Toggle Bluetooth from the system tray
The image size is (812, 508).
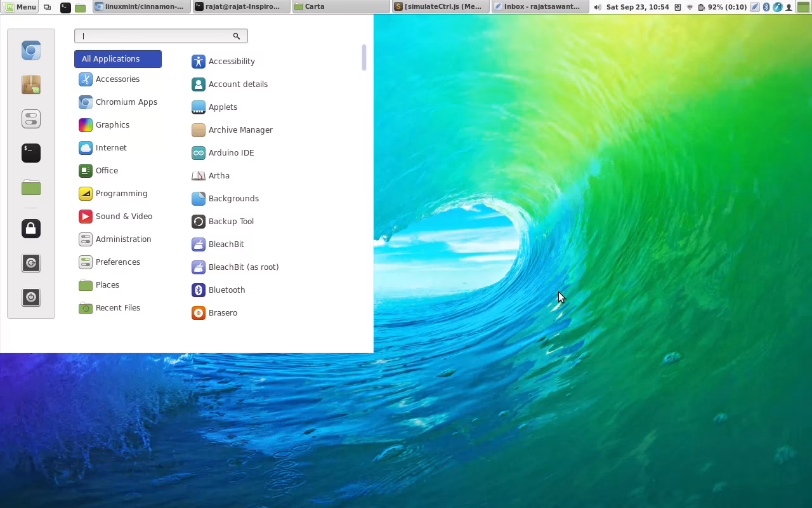765,7
